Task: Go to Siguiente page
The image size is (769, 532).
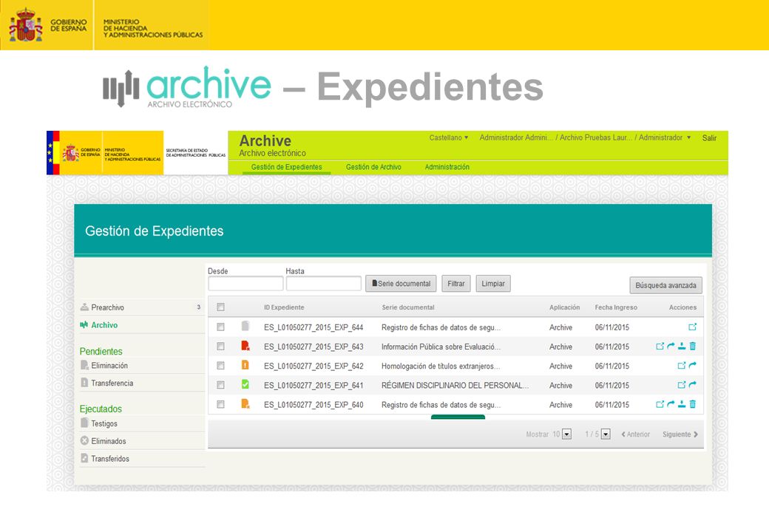Action: 680,434
